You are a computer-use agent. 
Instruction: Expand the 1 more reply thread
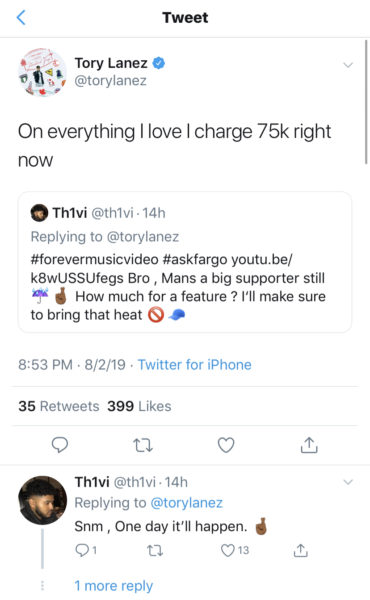tap(114, 585)
